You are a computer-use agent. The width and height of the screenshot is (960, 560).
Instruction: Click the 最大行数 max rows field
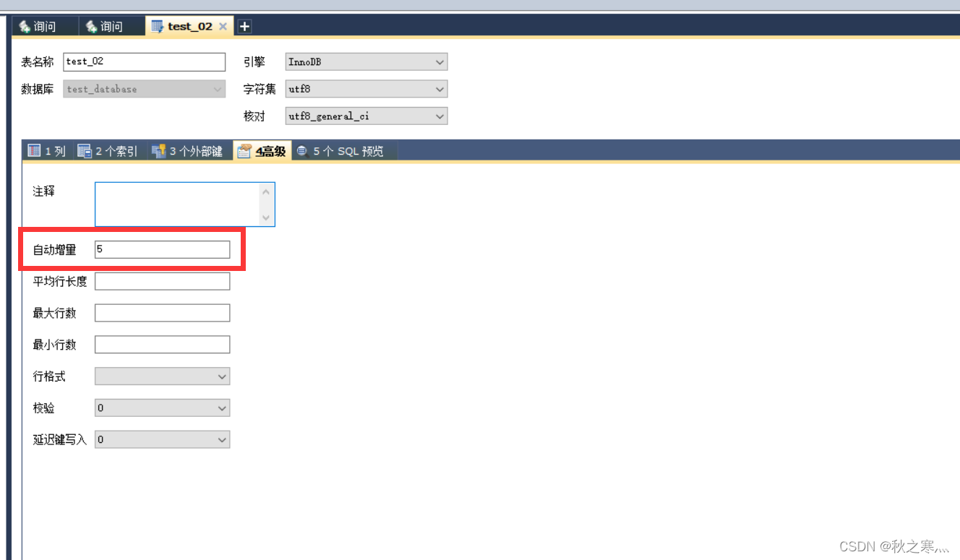[163, 313]
